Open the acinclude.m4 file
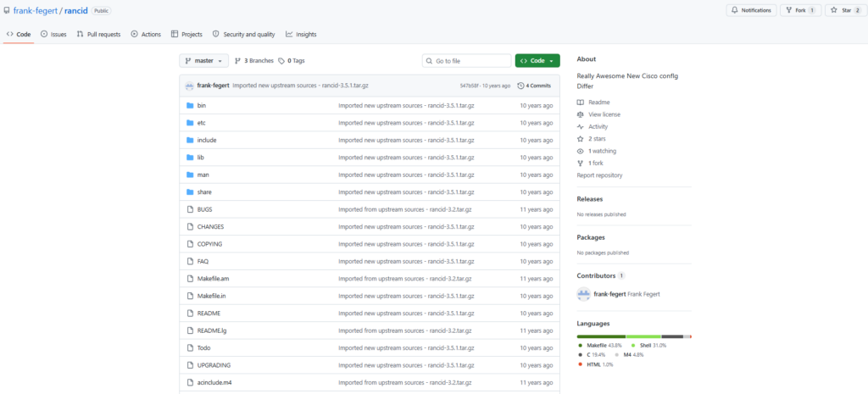This screenshot has width=868, height=394. 214,382
